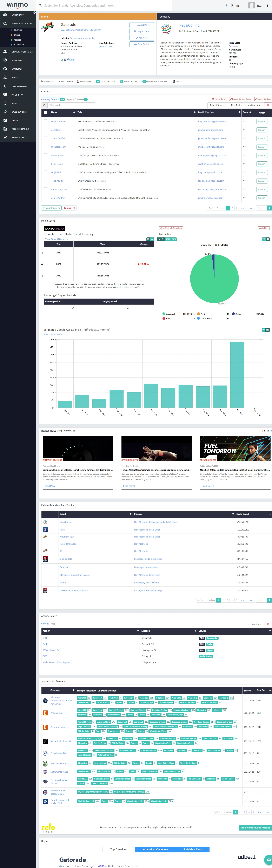Screen dimensions: 272x868
Task: Open the WinmoTalk chat icon
Action: [x=5, y=69]
